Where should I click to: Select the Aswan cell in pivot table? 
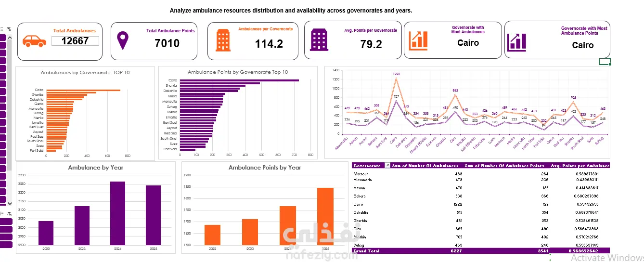click(x=360, y=188)
